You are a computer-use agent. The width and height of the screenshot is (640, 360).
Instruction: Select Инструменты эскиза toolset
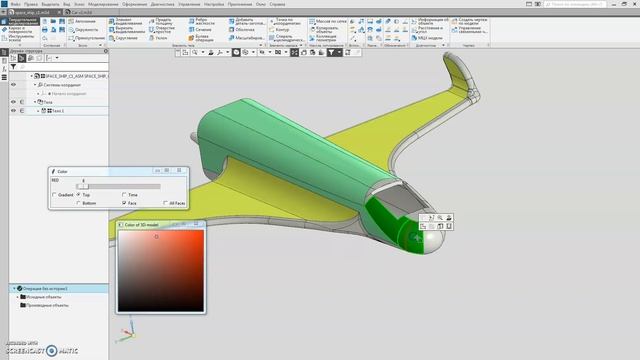(x=20, y=38)
